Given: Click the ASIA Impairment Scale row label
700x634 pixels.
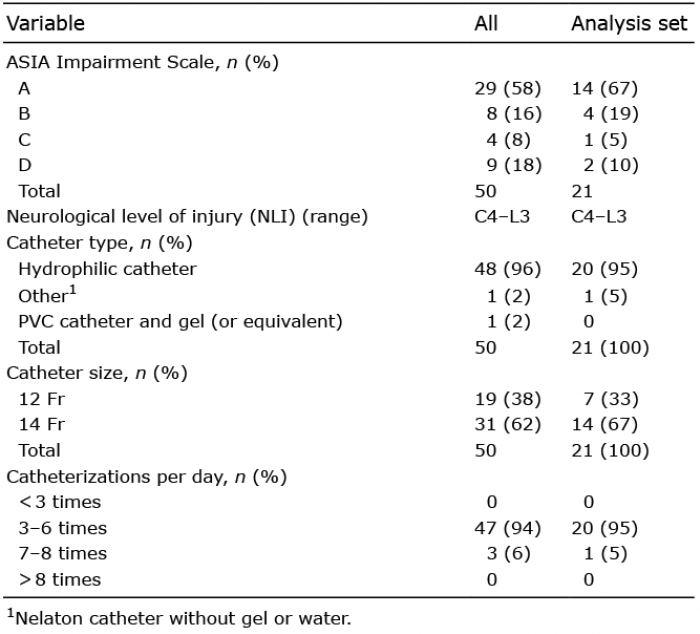Looking at the screenshot, I should (142, 63).
